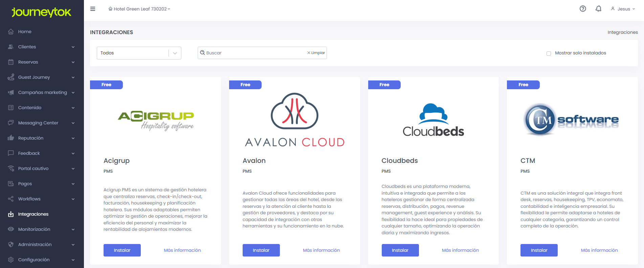The width and height of the screenshot is (644, 268).
Task: Click the Home icon in sidebar
Action: [x=11, y=31]
